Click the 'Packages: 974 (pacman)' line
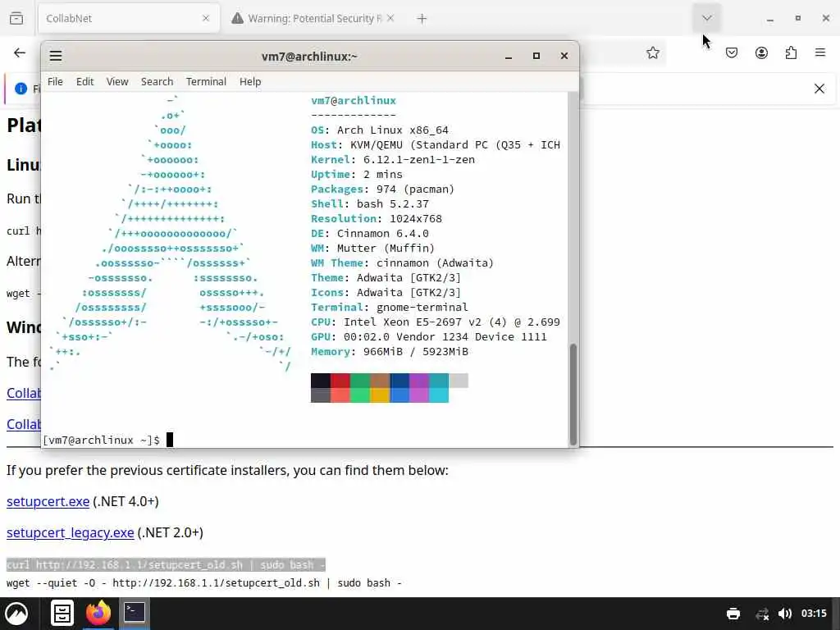The width and height of the screenshot is (840, 630). click(382, 189)
